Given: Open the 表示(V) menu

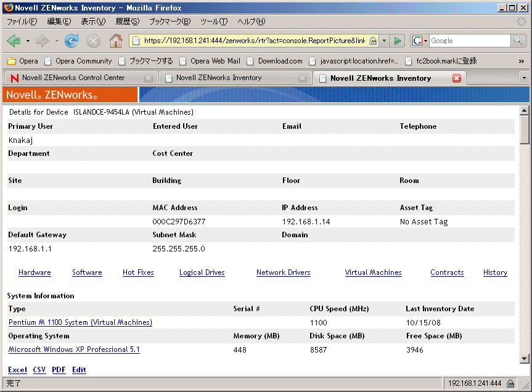Looking at the screenshot, I should pos(93,22).
